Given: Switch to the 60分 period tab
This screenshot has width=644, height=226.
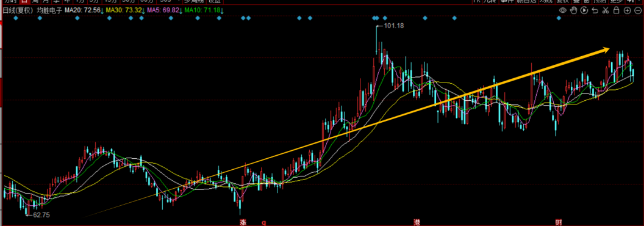Looking at the screenshot, I should [x=147, y=2].
